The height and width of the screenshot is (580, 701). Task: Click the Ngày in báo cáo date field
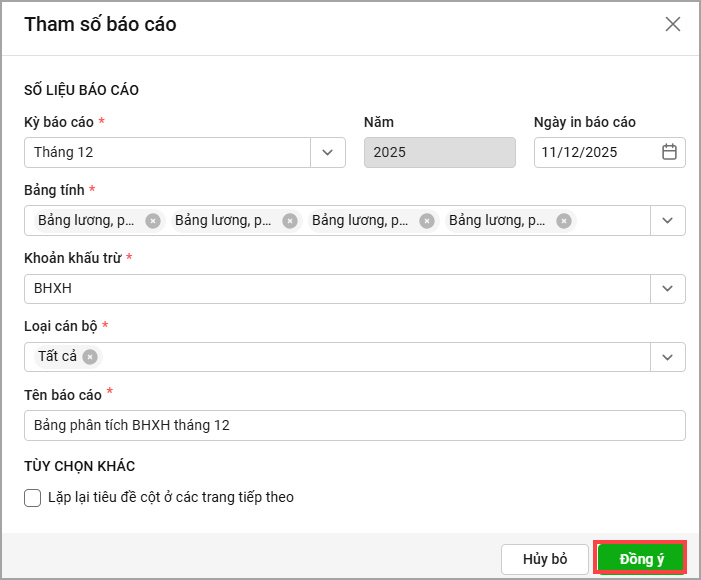pyautogui.click(x=595, y=152)
